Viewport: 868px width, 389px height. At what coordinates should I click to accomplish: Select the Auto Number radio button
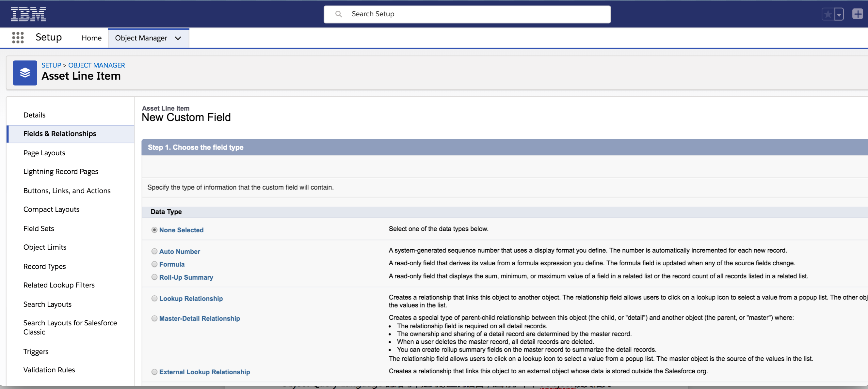pos(154,251)
